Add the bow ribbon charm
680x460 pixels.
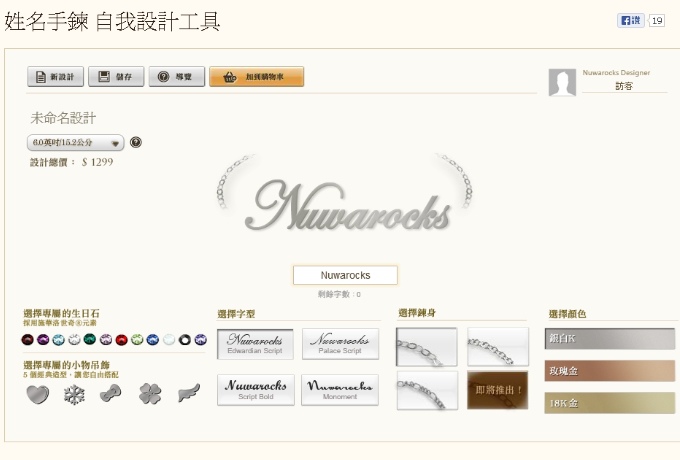click(x=111, y=393)
